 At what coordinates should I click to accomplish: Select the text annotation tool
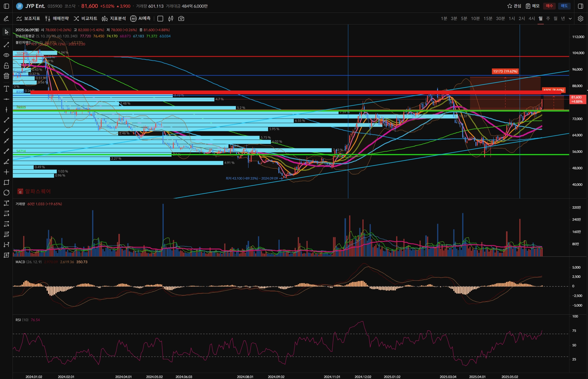click(x=6, y=89)
